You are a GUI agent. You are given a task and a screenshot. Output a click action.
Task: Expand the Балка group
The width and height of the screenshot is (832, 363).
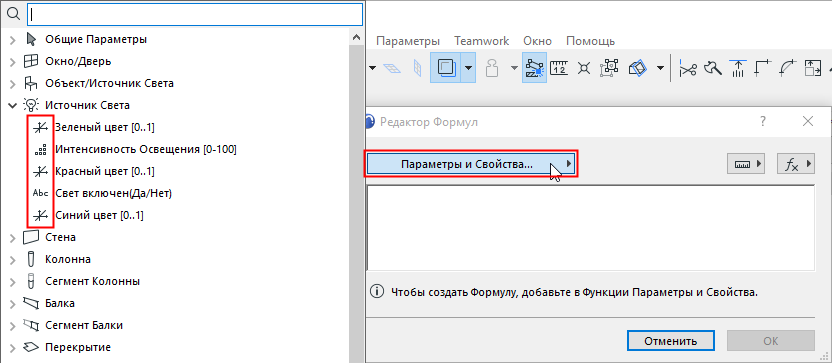click(x=13, y=304)
